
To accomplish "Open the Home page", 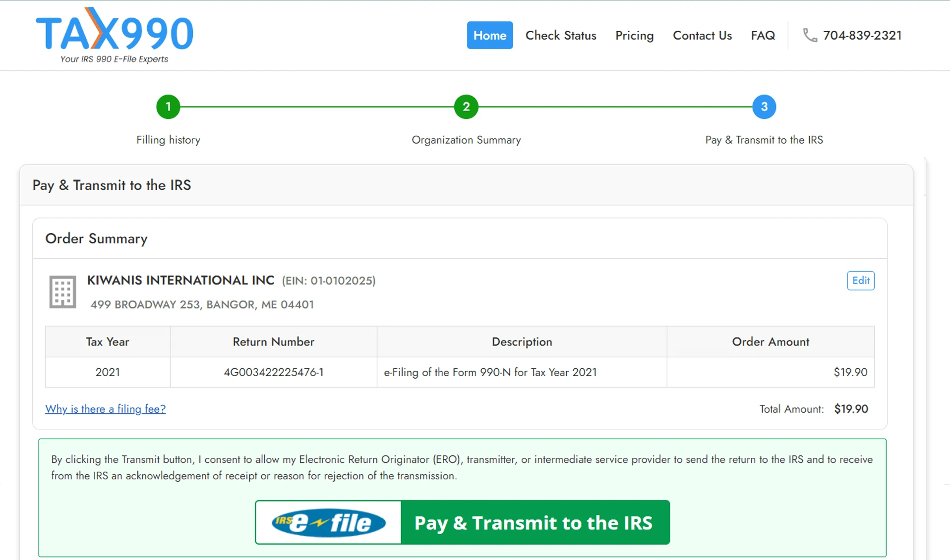I will point(490,35).
